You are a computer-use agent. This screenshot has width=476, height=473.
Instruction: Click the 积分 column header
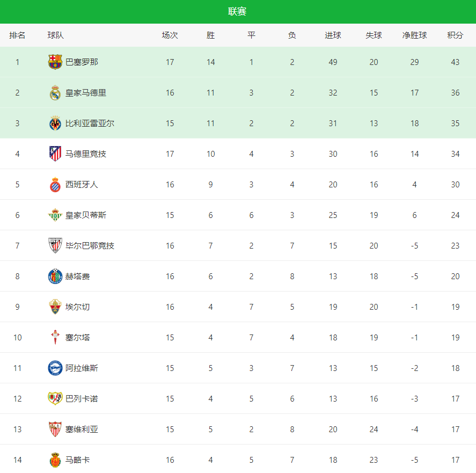point(455,35)
